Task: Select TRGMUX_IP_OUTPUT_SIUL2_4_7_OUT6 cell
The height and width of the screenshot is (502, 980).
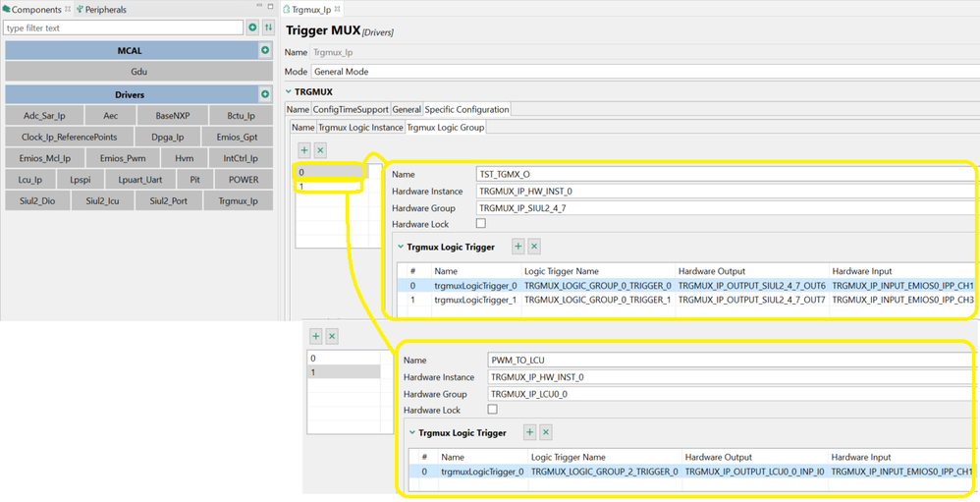Action: (752, 286)
